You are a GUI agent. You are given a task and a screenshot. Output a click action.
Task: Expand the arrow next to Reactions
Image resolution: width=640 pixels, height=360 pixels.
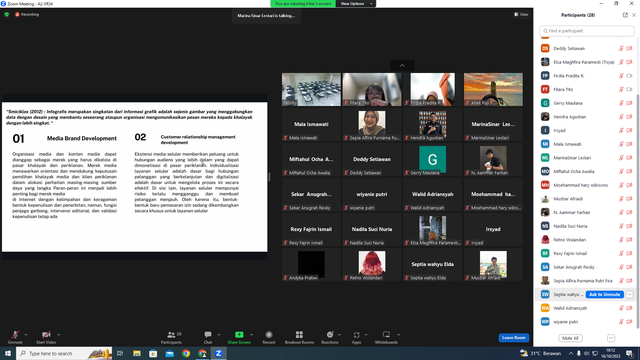pos(340,335)
